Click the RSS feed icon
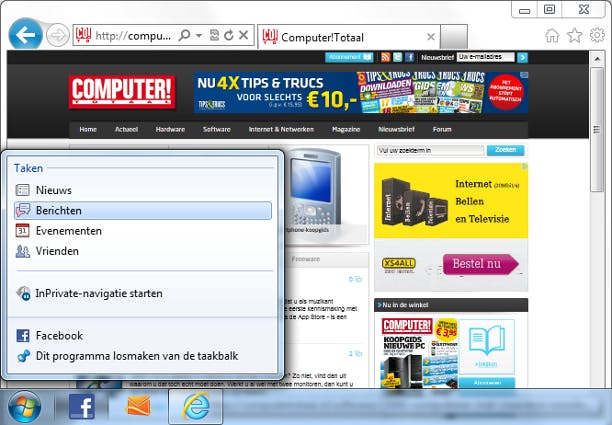 pyautogui.click(x=385, y=57)
